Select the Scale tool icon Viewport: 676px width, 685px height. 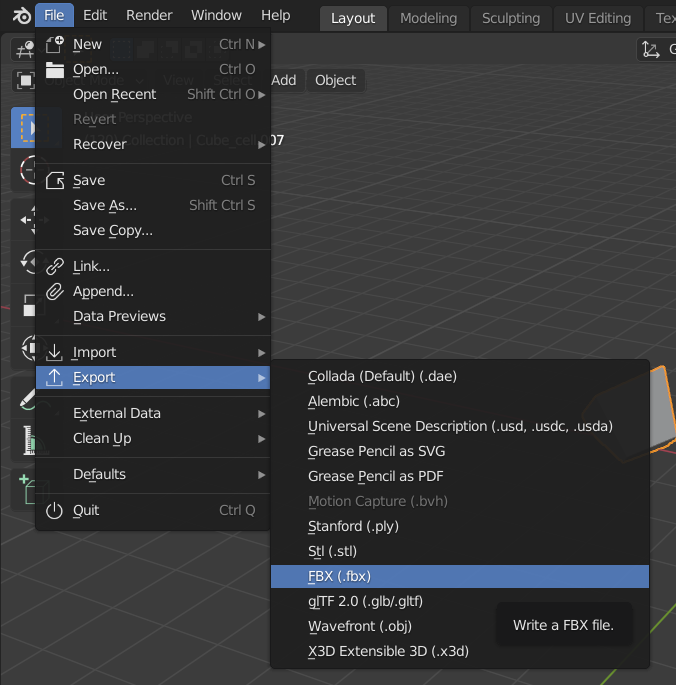[29, 305]
